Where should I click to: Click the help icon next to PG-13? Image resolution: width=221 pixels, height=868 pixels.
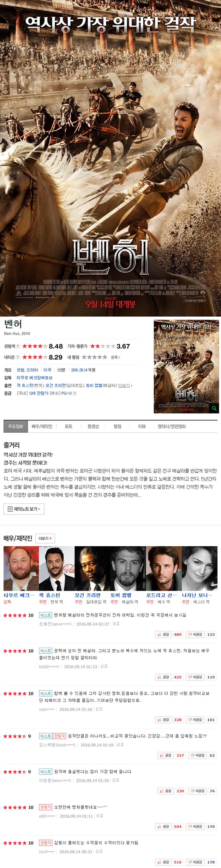(75, 393)
